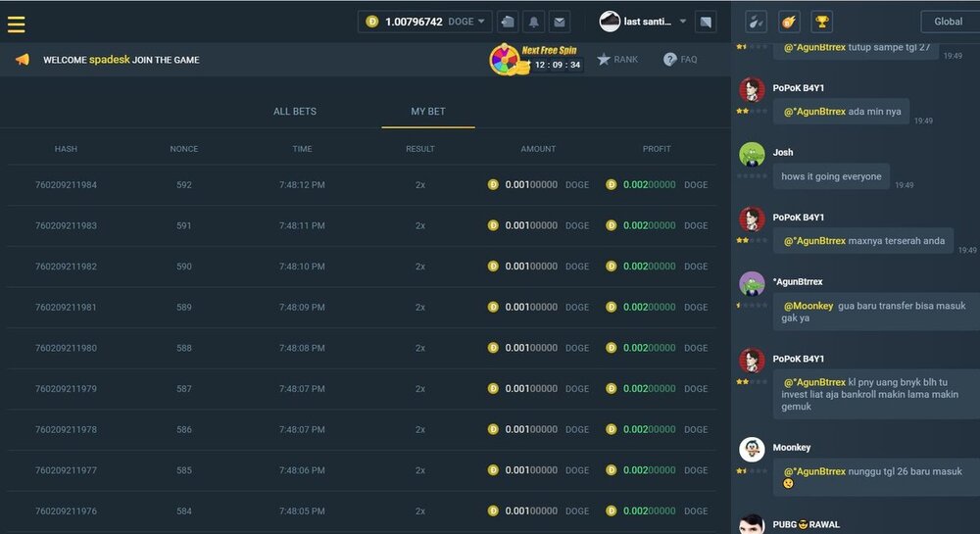This screenshot has width=980, height=534.
Task: Open the hamburger menu
Action: (x=16, y=24)
